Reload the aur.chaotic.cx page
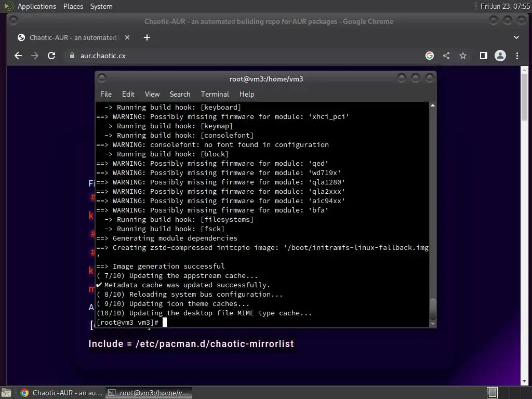 pos(51,56)
